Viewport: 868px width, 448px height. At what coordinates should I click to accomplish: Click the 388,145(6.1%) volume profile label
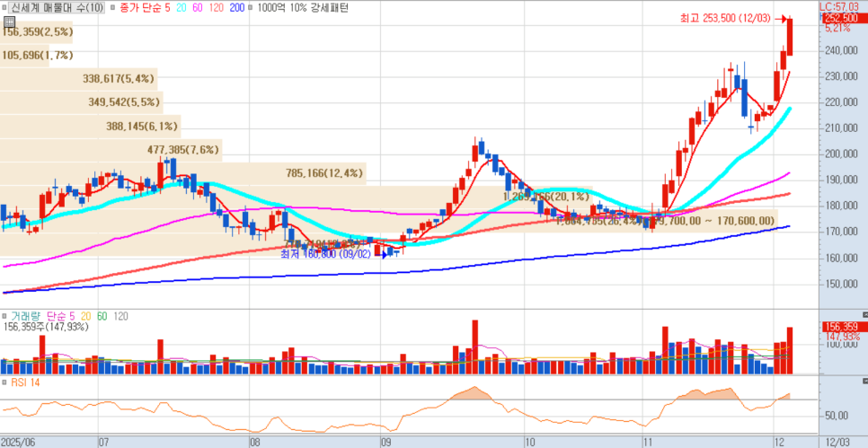click(142, 126)
